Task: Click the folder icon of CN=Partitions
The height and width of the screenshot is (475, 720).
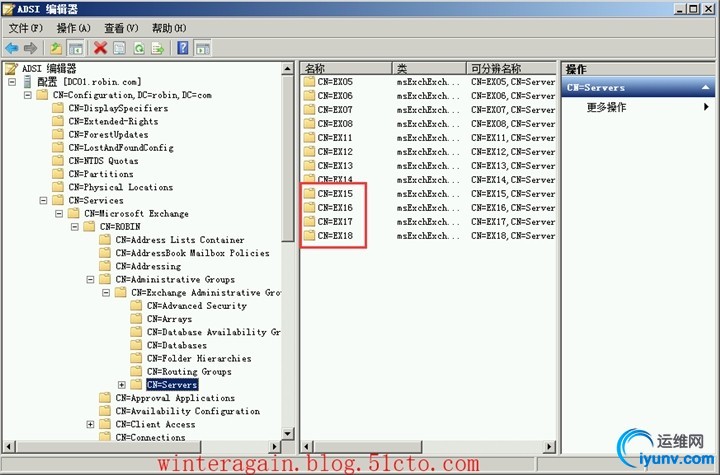Action: (x=58, y=174)
